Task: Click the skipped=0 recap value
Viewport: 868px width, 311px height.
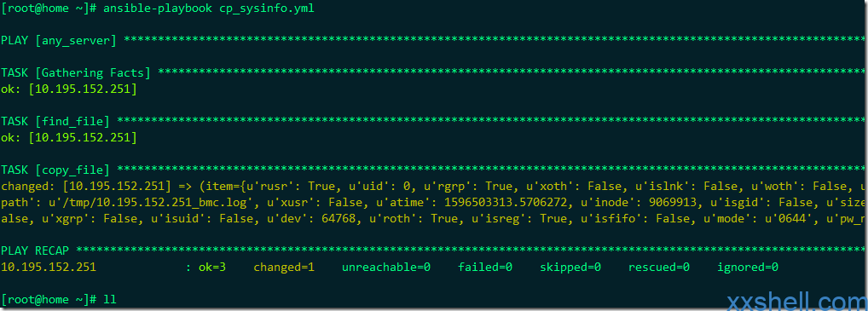Action: coord(570,268)
